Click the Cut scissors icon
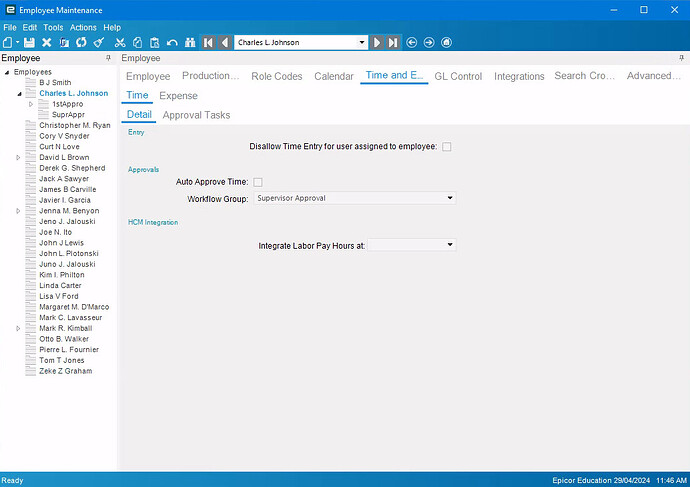Viewport: 690px width, 487px height. point(120,43)
